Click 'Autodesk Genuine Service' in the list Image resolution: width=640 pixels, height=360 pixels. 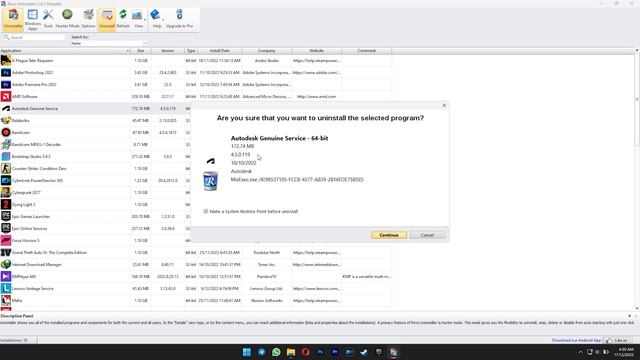pos(35,109)
